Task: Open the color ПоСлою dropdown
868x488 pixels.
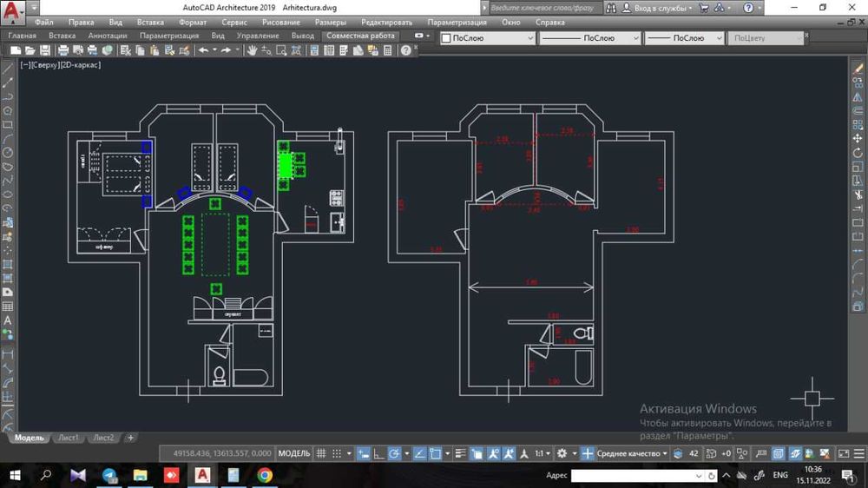Action: 488,38
